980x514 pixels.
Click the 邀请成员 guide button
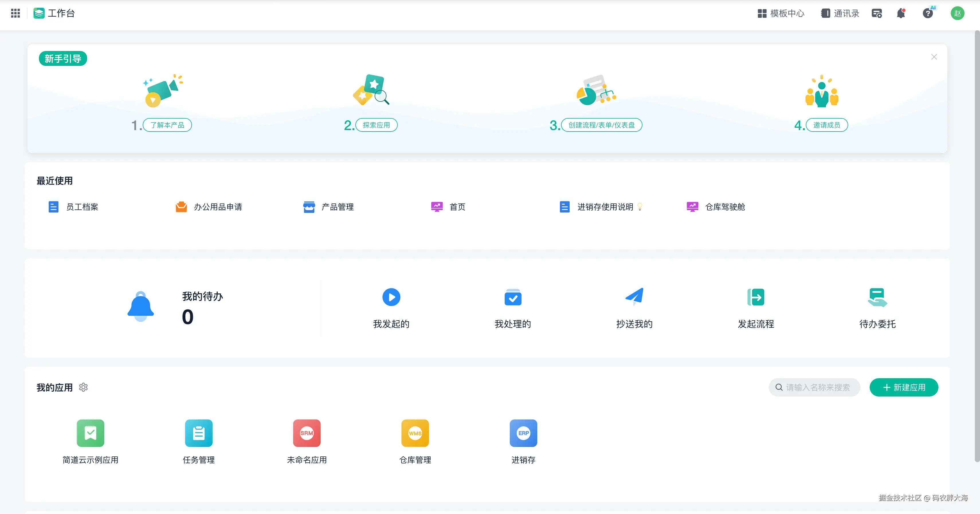[827, 125]
